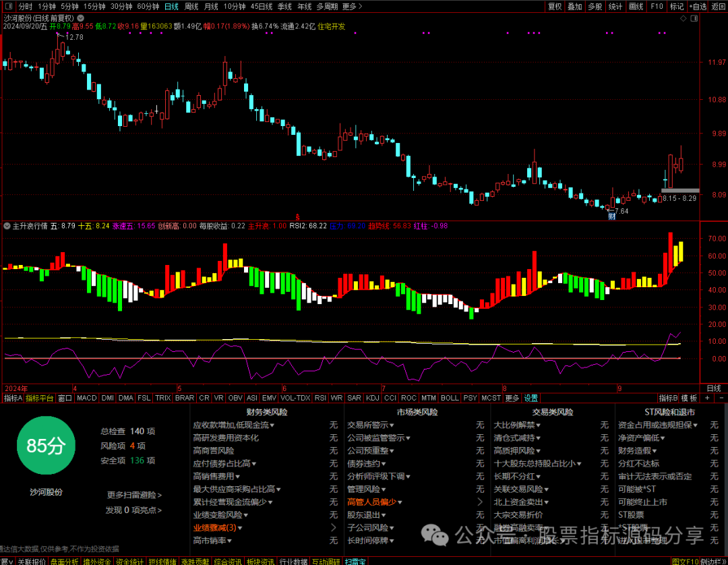Enable the 叠加 overlay function
This screenshot has height=565, width=728.
(x=574, y=6)
